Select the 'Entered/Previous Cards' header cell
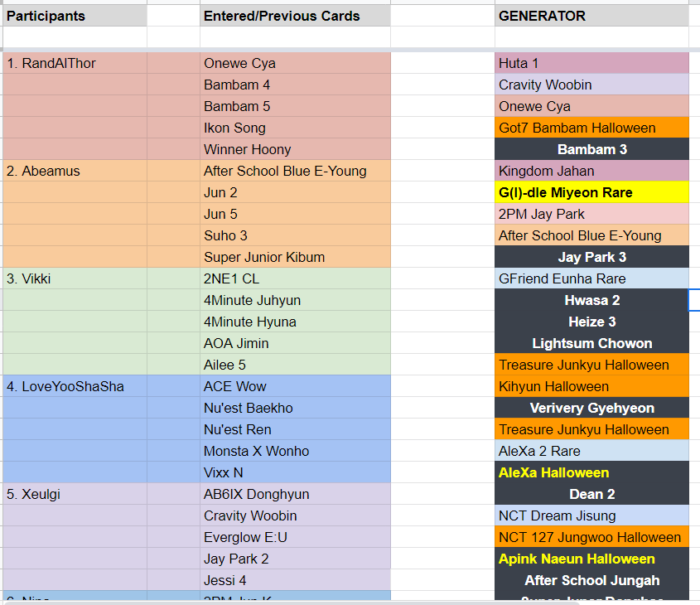Image resolution: width=700 pixels, height=605 pixels. 295,16
